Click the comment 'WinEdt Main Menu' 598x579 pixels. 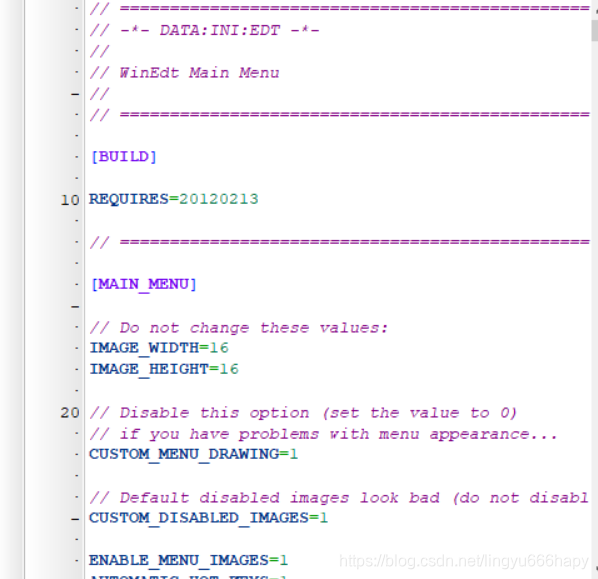coord(185,73)
